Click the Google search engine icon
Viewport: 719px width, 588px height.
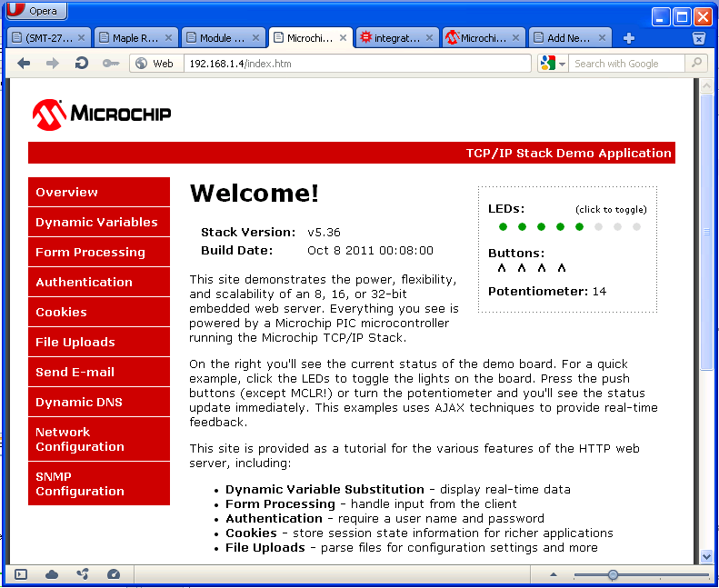click(548, 64)
